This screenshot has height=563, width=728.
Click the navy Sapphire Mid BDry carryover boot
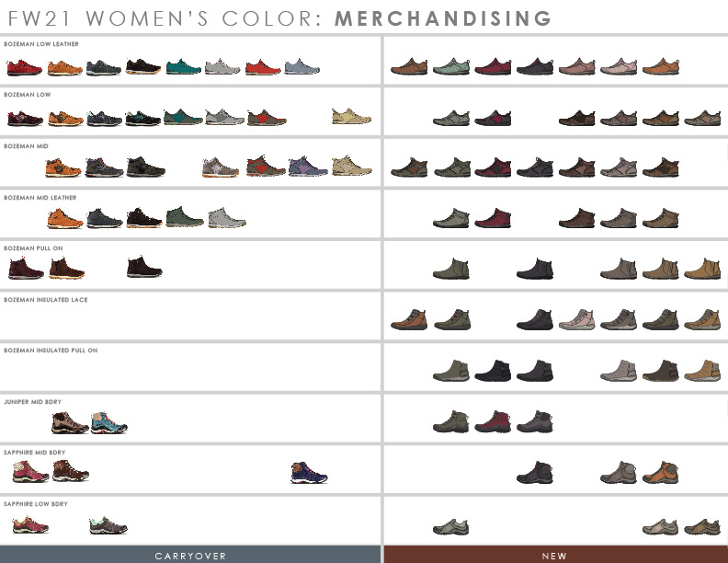click(309, 473)
